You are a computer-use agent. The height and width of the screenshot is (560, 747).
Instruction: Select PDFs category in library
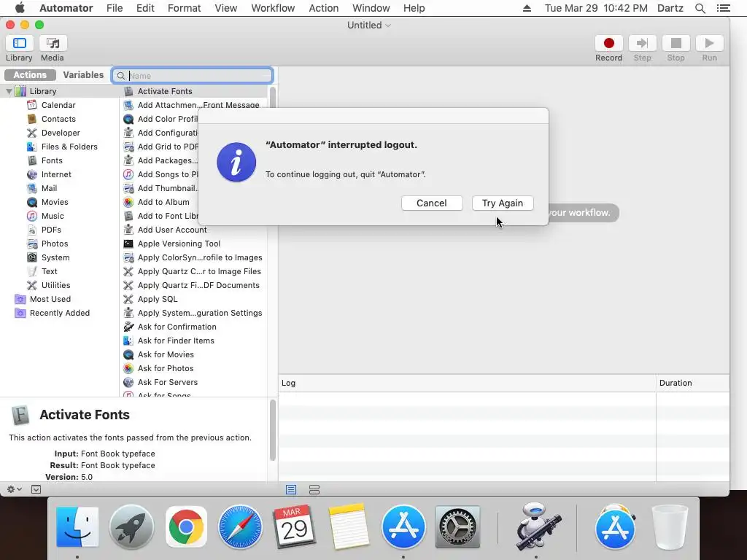51,230
